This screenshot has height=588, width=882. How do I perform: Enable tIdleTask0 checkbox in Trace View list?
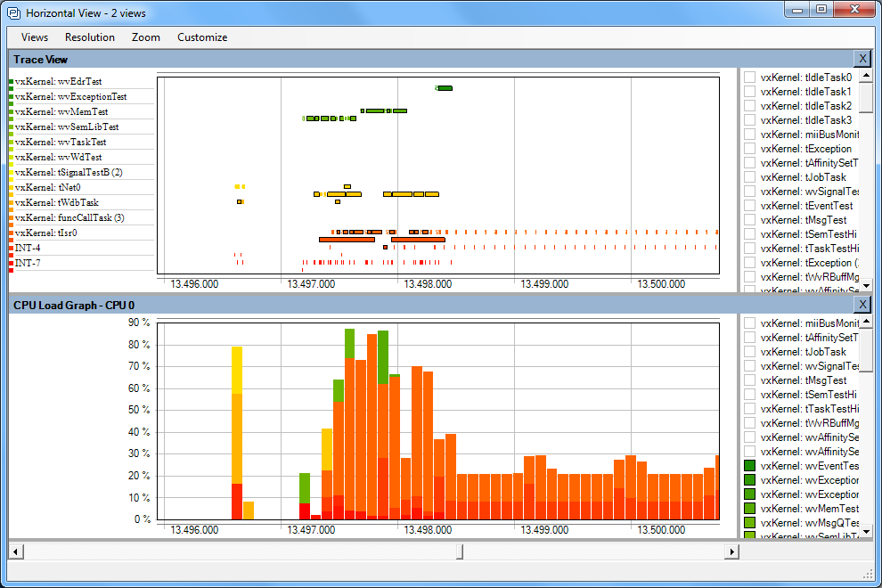pos(750,78)
